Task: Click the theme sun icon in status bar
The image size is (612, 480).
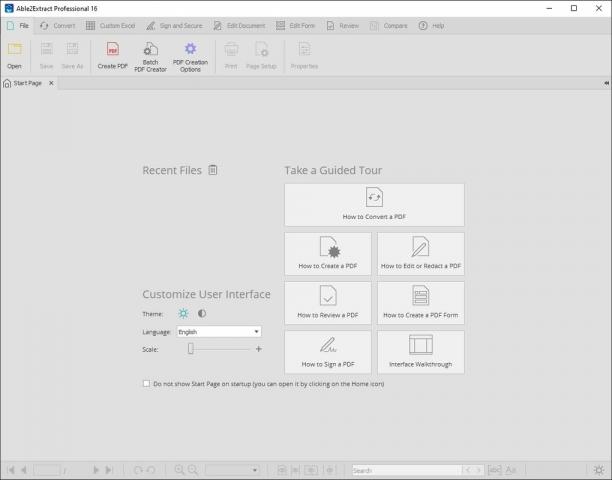Action: [x=598, y=470]
